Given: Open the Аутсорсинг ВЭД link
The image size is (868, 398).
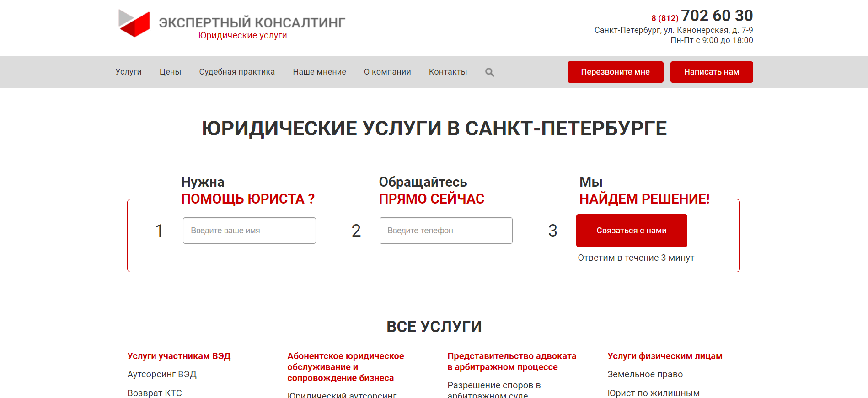Looking at the screenshot, I should (x=162, y=374).
